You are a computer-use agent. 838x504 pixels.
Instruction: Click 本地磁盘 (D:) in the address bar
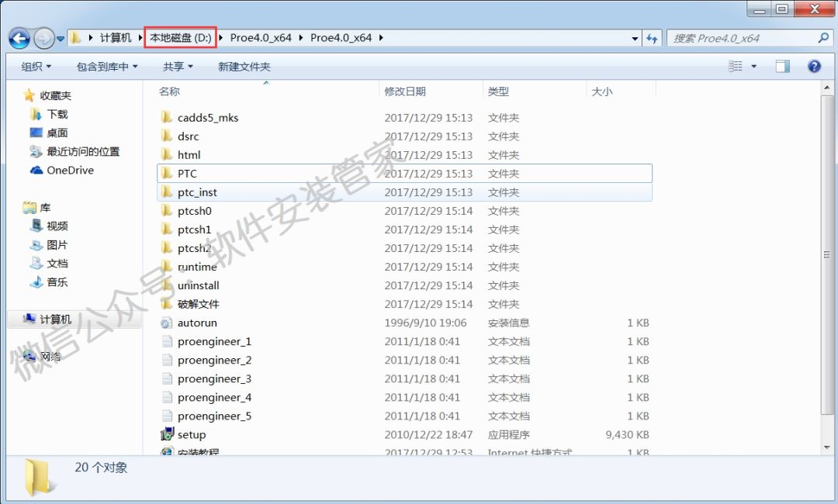tap(180, 38)
